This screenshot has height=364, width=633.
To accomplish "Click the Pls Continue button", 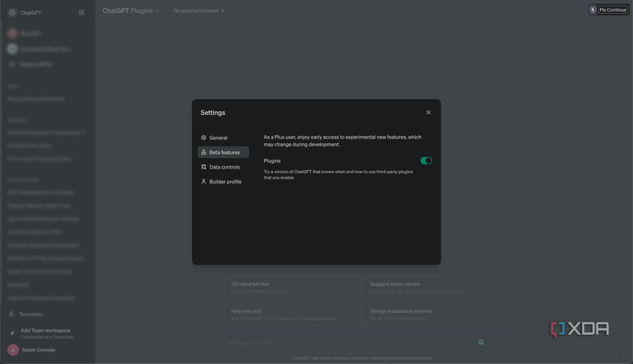I will point(612,10).
